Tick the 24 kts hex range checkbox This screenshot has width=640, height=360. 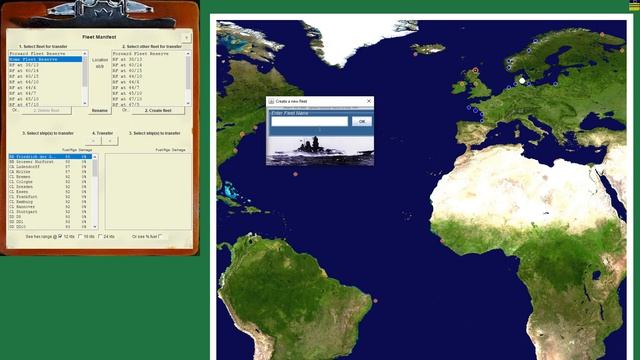coord(100,236)
